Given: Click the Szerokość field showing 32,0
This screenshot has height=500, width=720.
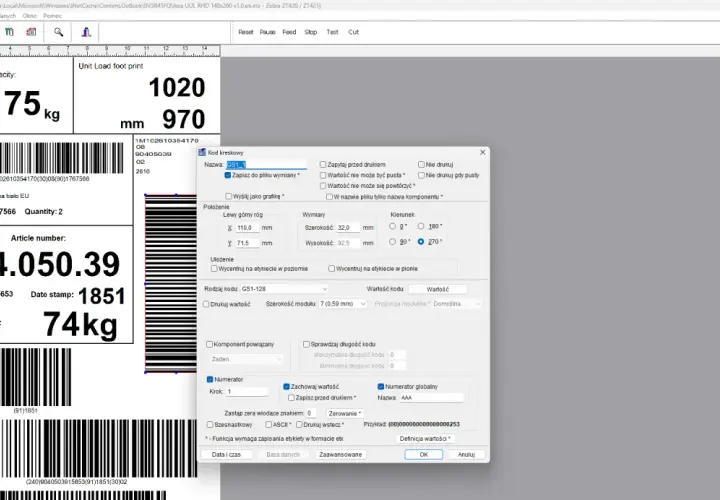Looking at the screenshot, I should tap(349, 228).
